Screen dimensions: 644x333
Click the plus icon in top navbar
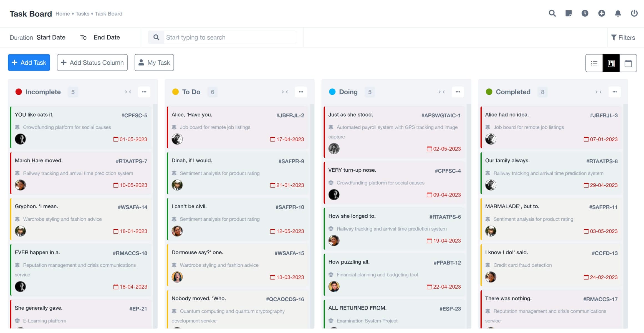tap(602, 13)
